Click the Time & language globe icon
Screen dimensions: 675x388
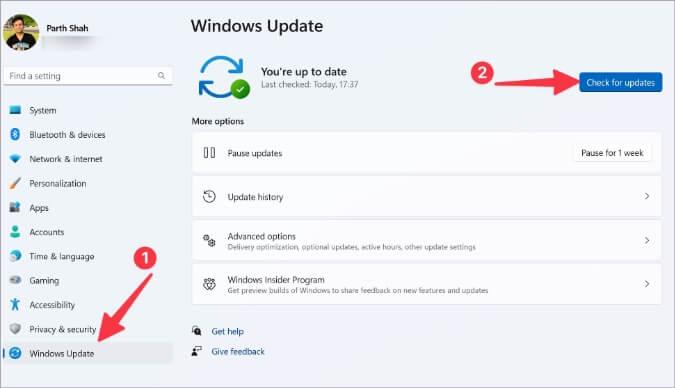15,256
